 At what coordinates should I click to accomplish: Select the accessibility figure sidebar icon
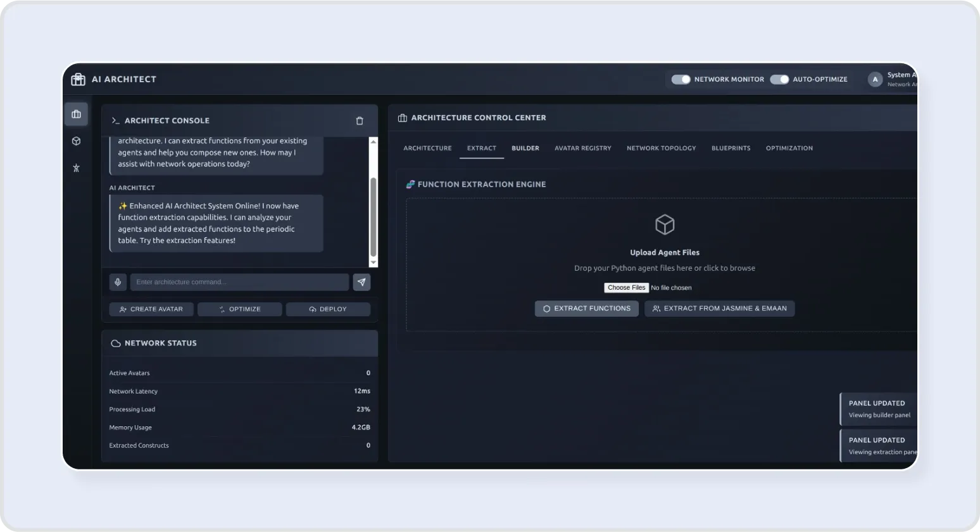[77, 168]
